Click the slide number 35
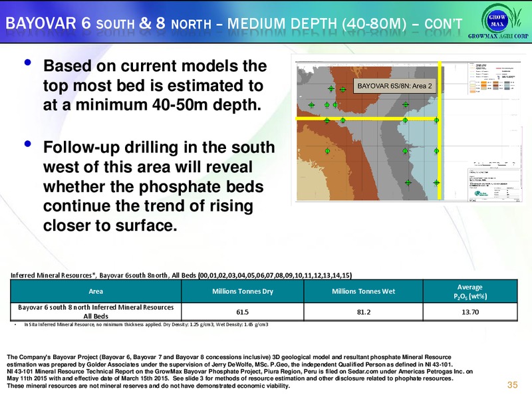Screen dimensions: 532x399 tap(512, 384)
